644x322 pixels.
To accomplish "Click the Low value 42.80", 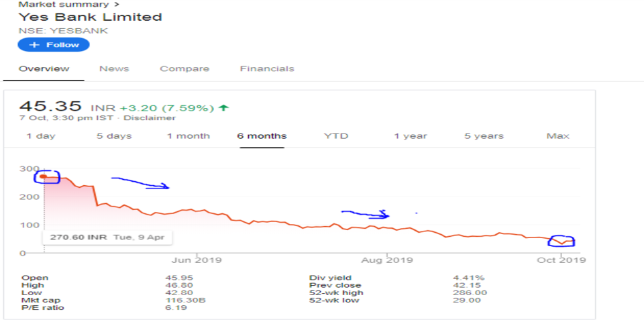I will point(178,293).
